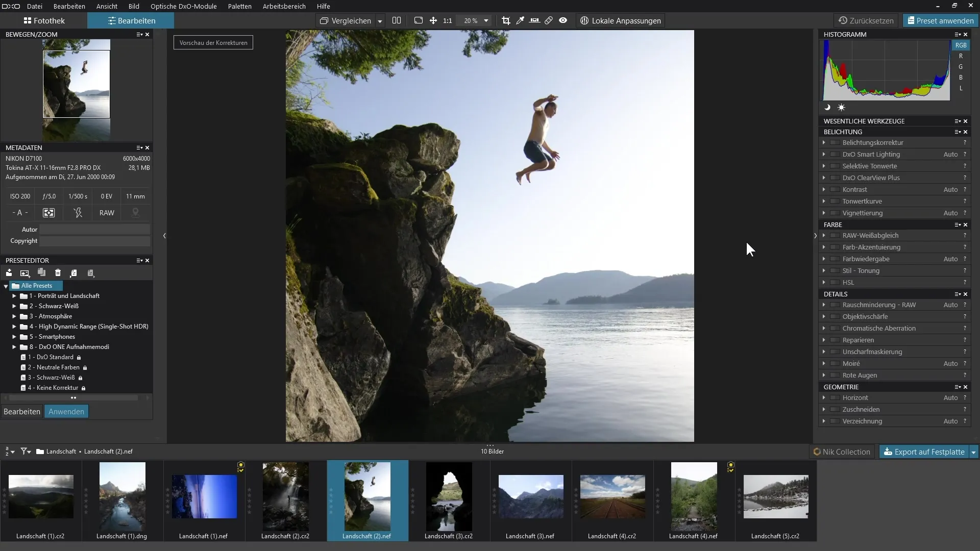Switch to Fotothek tab
This screenshot has width=980, height=551.
click(x=44, y=21)
